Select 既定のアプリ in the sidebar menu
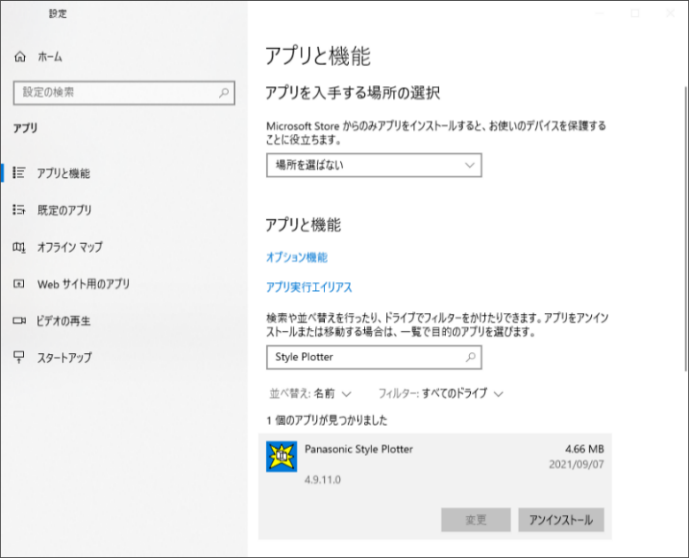Viewport: 689px width, 558px height. pyautogui.click(x=64, y=210)
